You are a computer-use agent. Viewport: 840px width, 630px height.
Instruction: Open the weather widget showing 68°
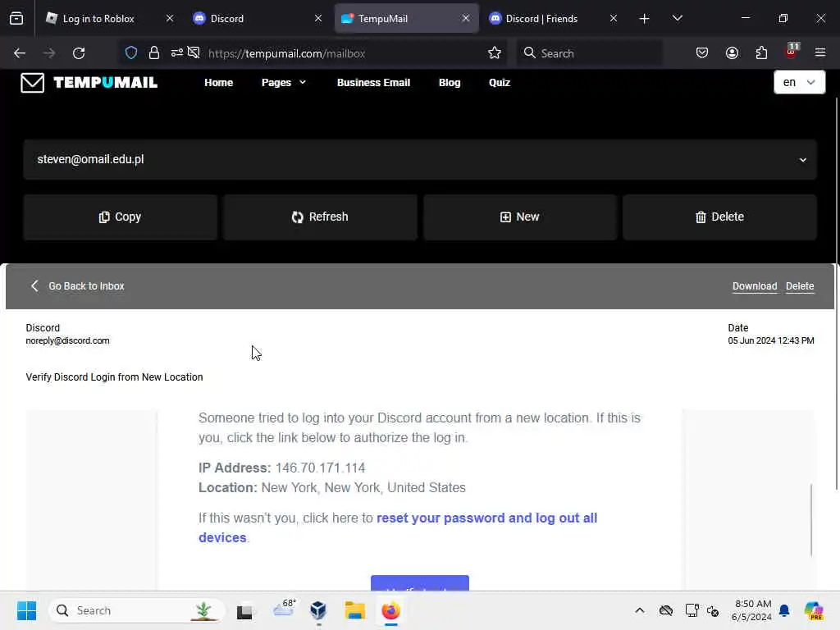(x=284, y=609)
